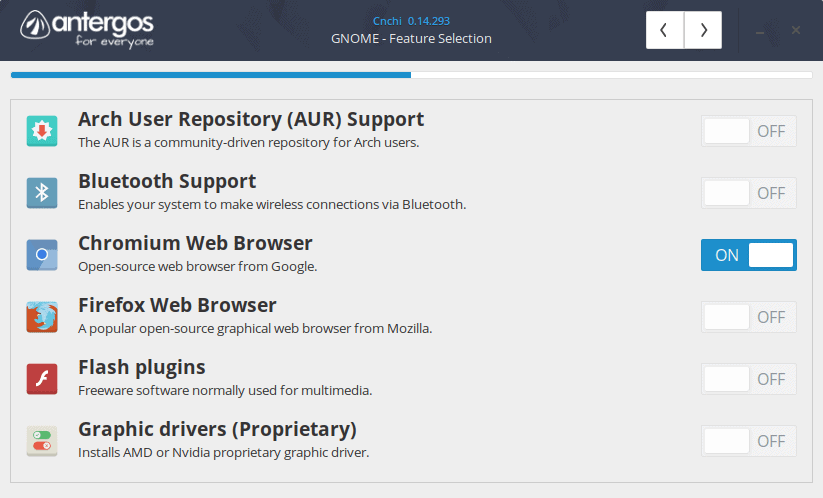Select the Bluetooth Support heading

(x=167, y=182)
